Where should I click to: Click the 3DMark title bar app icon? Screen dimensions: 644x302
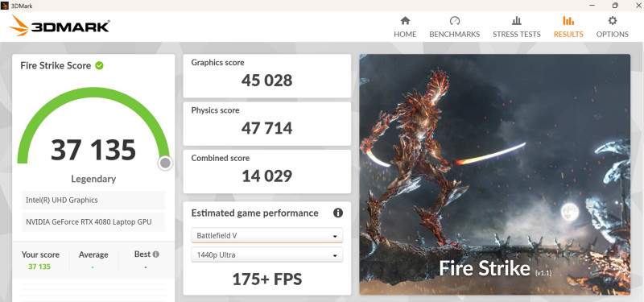5,6
